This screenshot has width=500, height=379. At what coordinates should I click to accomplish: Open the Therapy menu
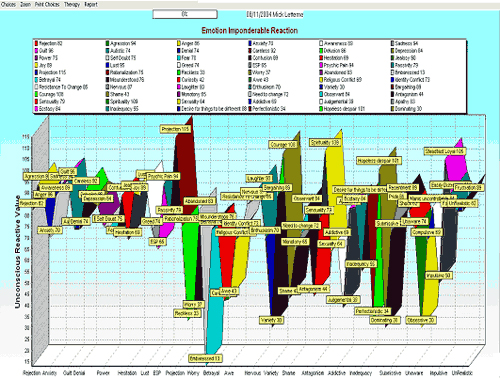[72, 4]
